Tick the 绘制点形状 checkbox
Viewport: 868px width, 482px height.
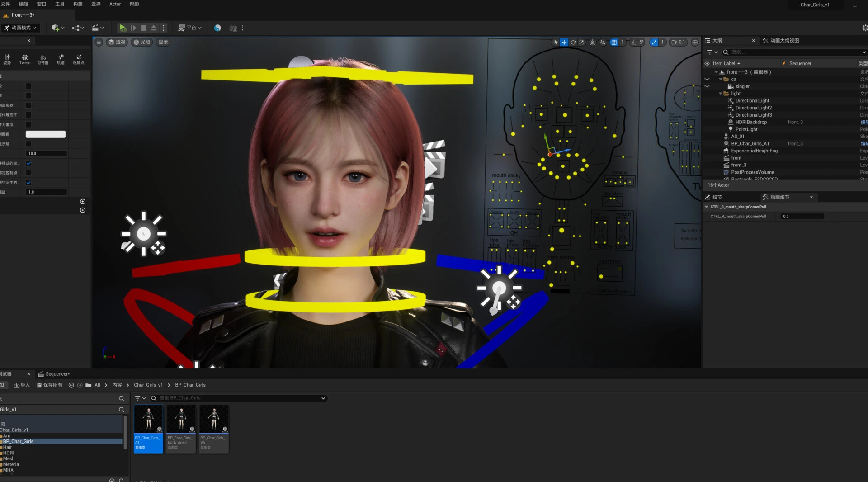pos(28,105)
